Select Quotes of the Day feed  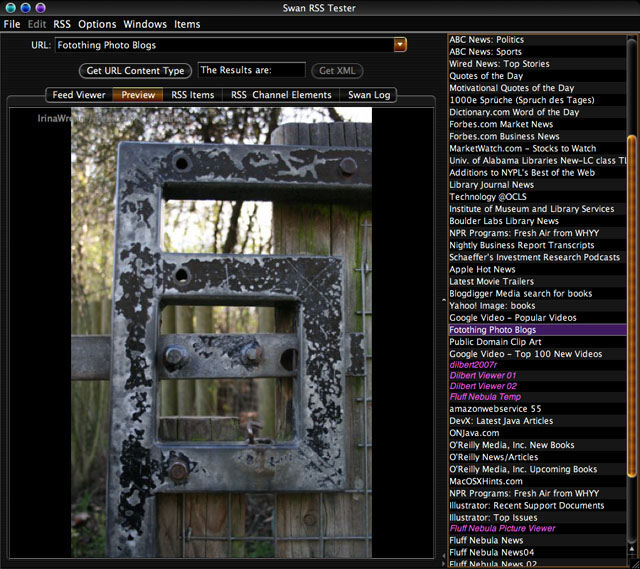click(537, 76)
